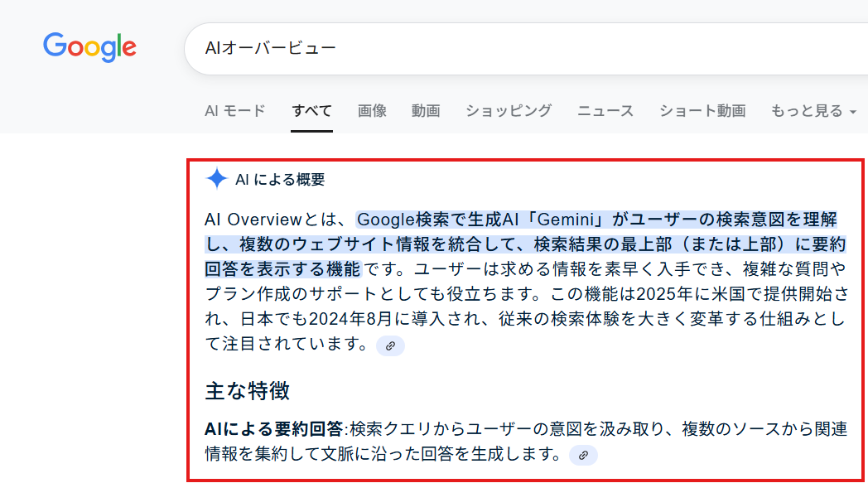Switch to the ショッピング tab

pos(508,111)
